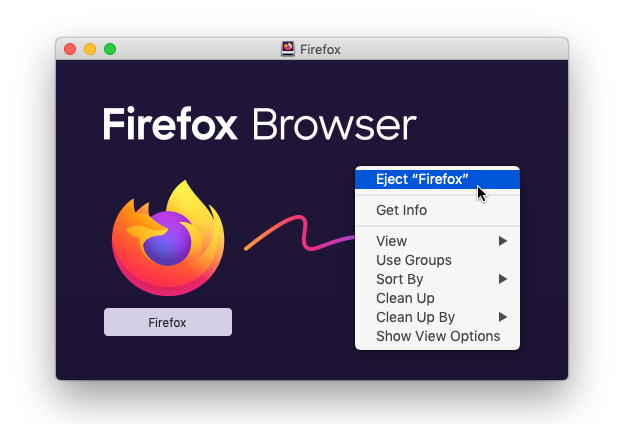Viewport: 624px width, 424px height.
Task: Open the View submenu entry
Action: (x=391, y=241)
